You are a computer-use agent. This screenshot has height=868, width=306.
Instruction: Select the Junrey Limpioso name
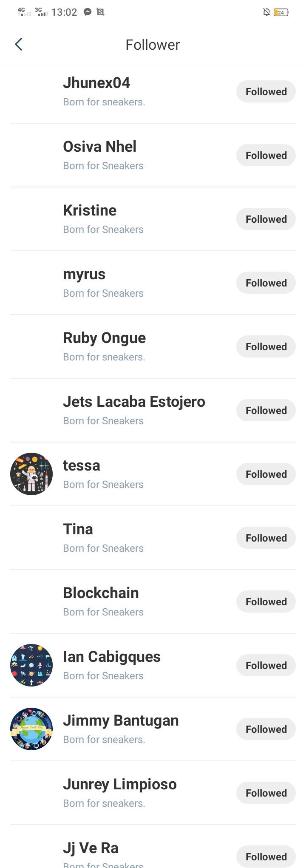pos(120,784)
